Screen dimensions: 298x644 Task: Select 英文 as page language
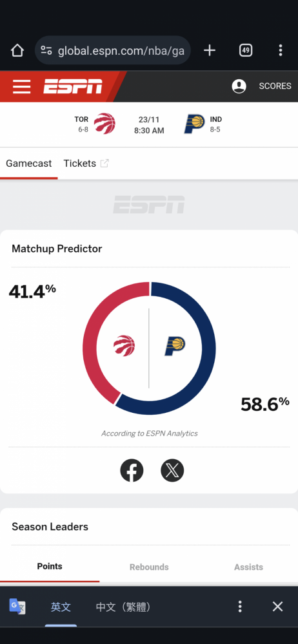[x=61, y=607]
